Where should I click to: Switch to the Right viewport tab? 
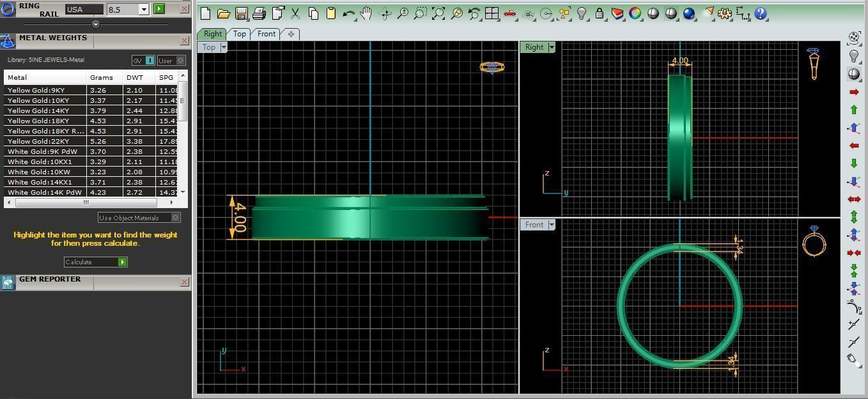pyautogui.click(x=213, y=34)
